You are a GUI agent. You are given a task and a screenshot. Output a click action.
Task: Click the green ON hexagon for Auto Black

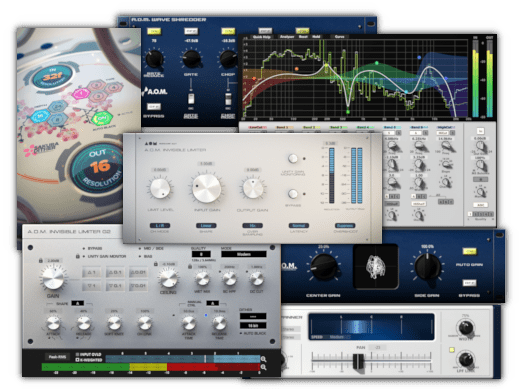click(x=102, y=118)
